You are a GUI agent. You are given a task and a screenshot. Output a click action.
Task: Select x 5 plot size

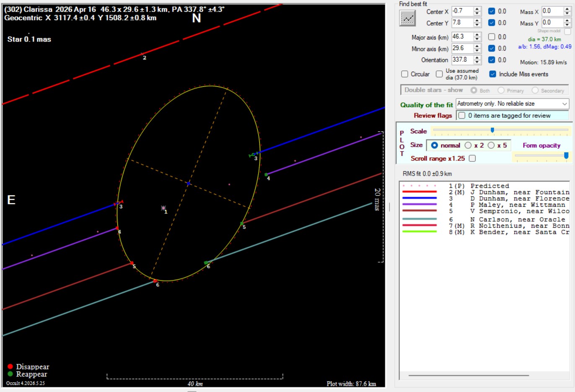coord(491,145)
